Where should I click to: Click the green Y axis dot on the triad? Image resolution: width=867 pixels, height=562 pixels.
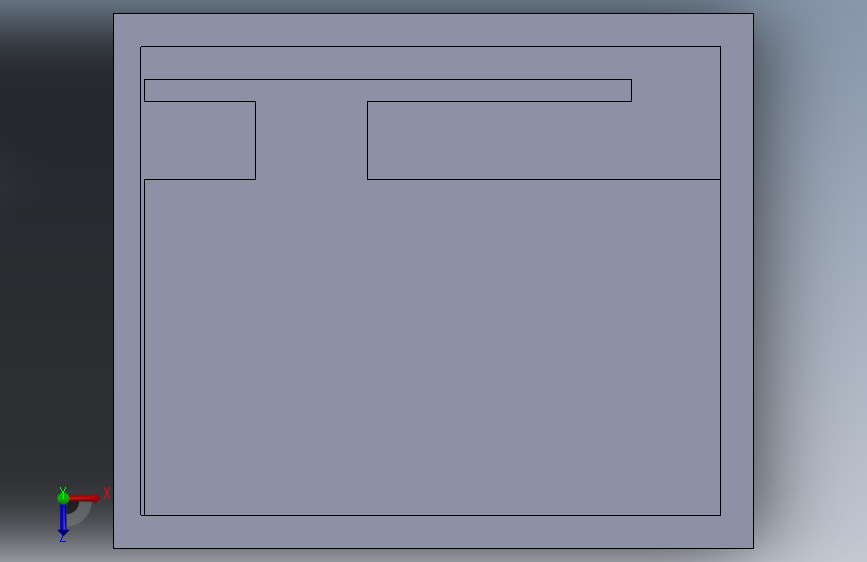click(63, 498)
